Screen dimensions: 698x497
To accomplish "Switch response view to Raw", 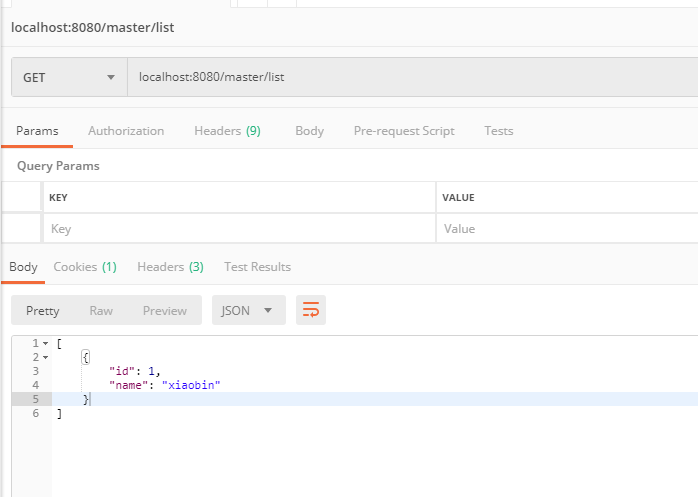I will click(101, 310).
